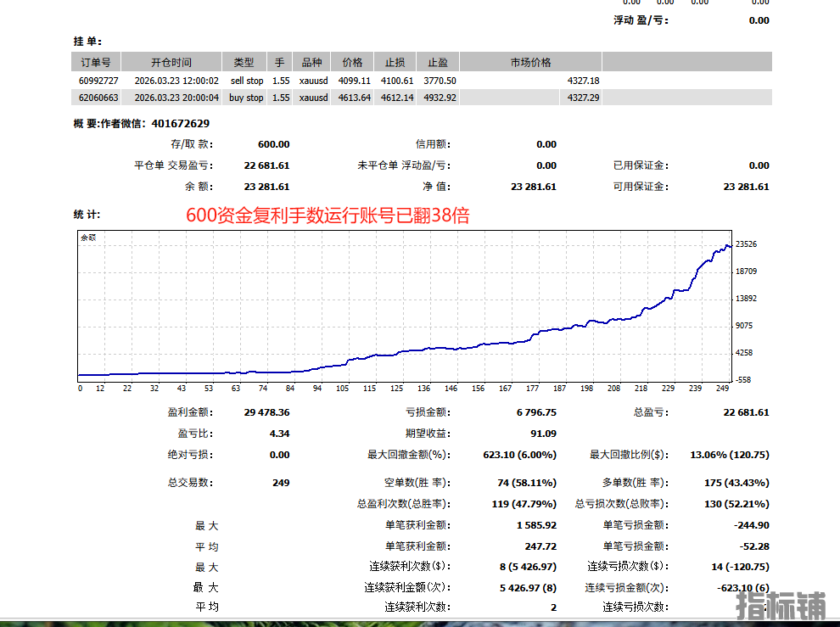840x627 pixels.
Task: Click the sell stop type cell
Action: (x=247, y=81)
